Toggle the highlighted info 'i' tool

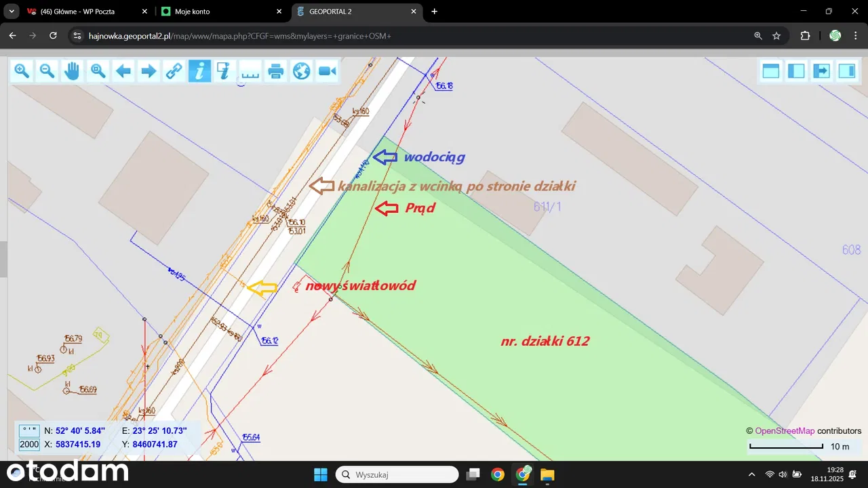pos(199,70)
